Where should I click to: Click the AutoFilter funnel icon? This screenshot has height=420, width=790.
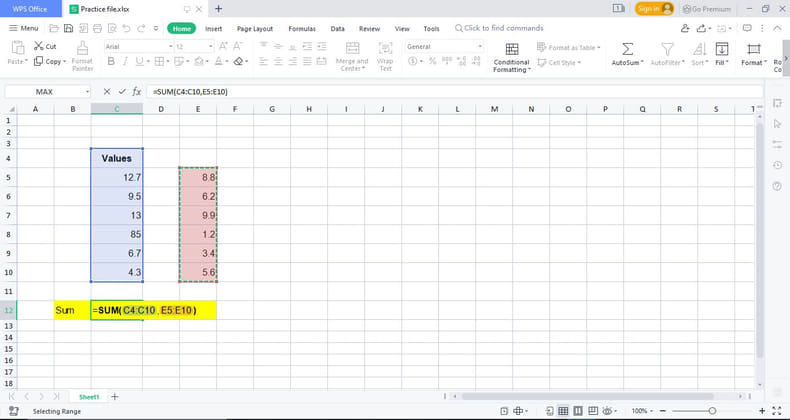[x=667, y=49]
